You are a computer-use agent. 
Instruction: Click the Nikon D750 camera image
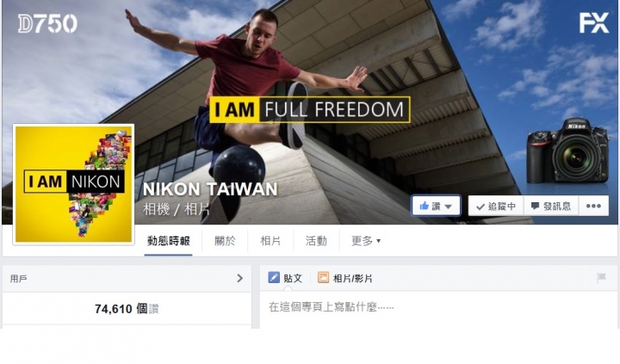pos(567,151)
